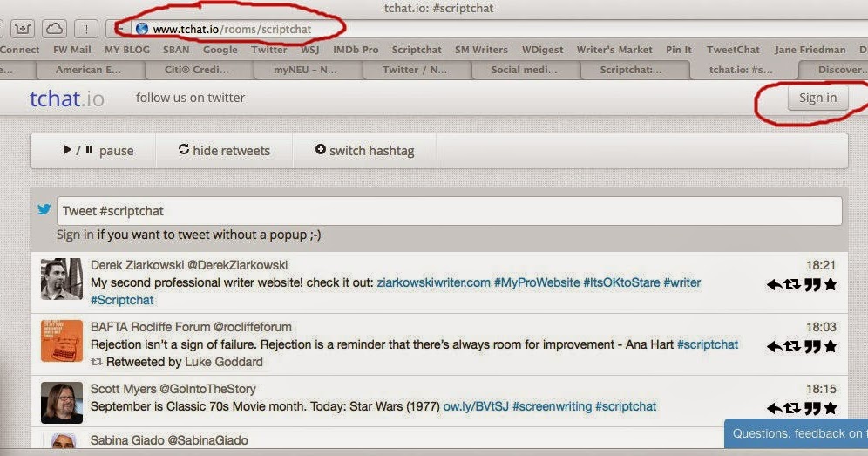Open the ow.ly/BVtSJ link
This screenshot has width=868, height=456.
[476, 406]
